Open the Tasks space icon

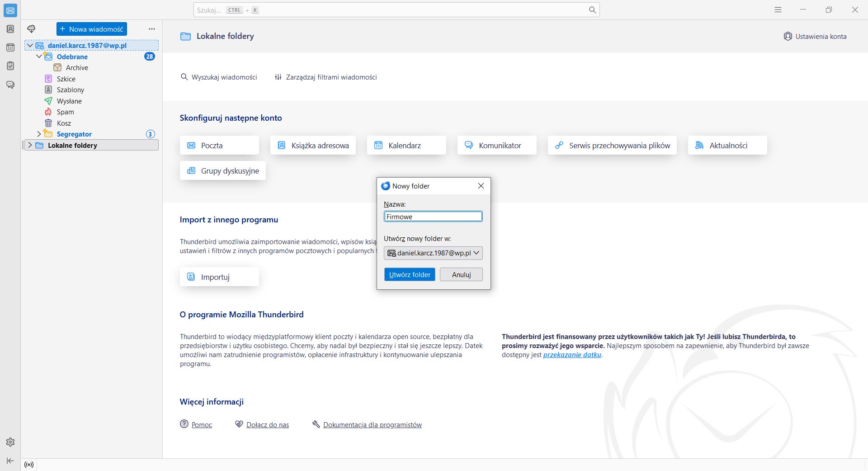10,66
